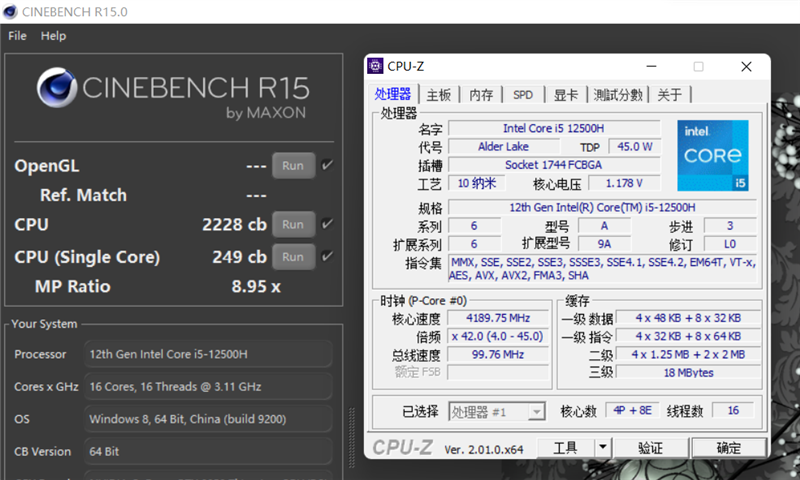Toggle the CPU (Single Core) test checkbox
This screenshot has width=800, height=480.
click(327, 256)
